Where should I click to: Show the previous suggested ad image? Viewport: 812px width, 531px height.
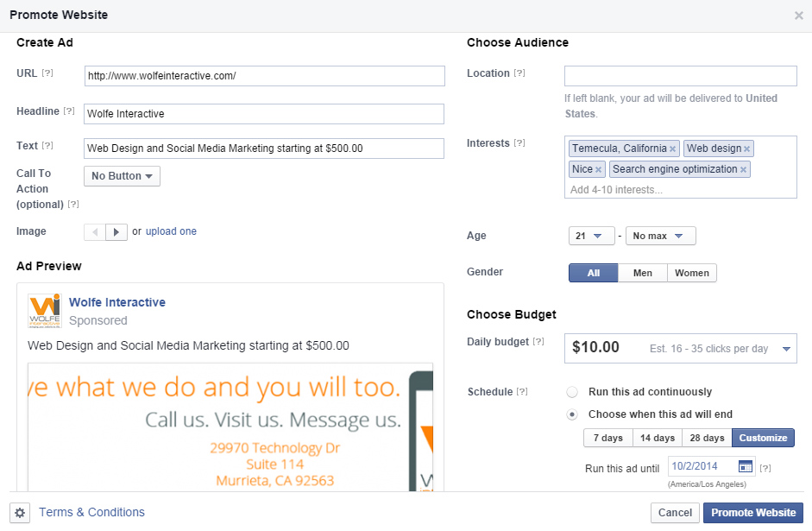(x=95, y=232)
